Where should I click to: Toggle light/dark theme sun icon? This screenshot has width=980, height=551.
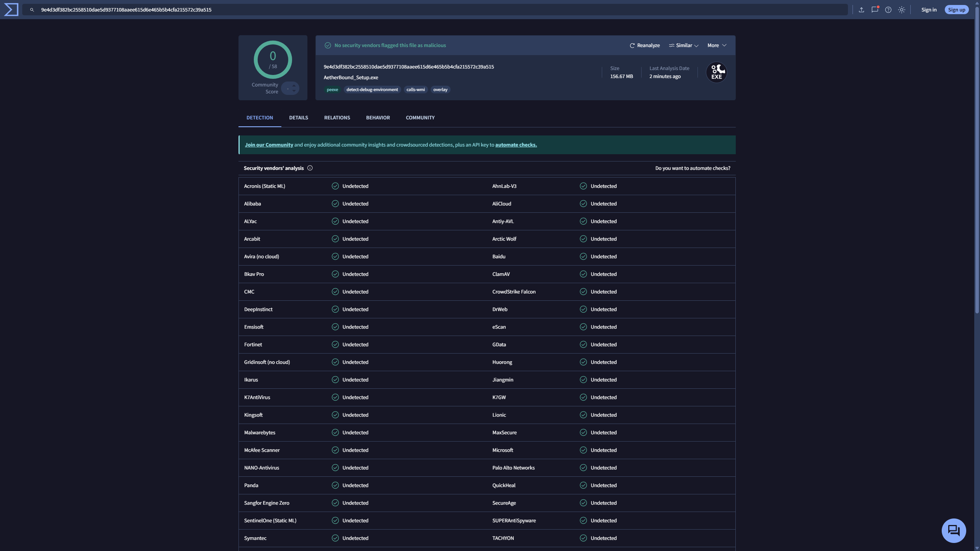[x=902, y=10]
